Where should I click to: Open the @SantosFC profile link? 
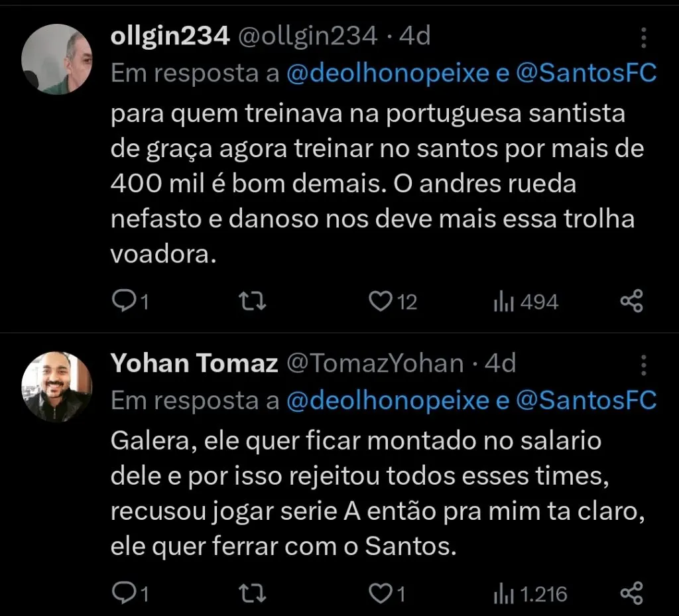point(587,73)
